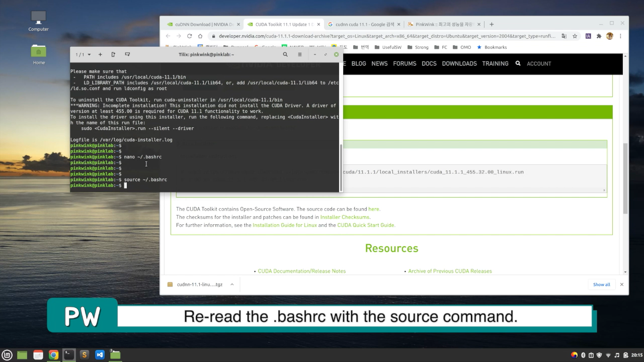Image resolution: width=644 pixels, height=362 pixels.
Task: Go forward in Chrome
Action: [179, 36]
